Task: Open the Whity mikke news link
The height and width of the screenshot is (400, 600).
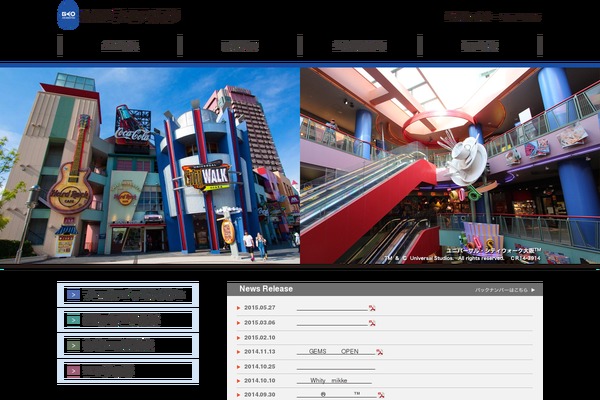Action: (x=334, y=380)
